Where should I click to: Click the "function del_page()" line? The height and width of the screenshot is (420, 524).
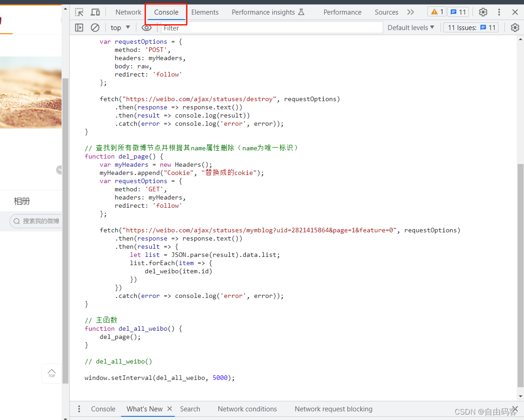[124, 157]
